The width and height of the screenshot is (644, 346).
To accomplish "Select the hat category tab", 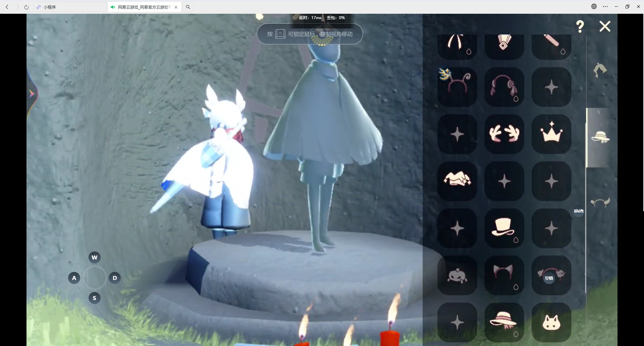I will [x=600, y=137].
